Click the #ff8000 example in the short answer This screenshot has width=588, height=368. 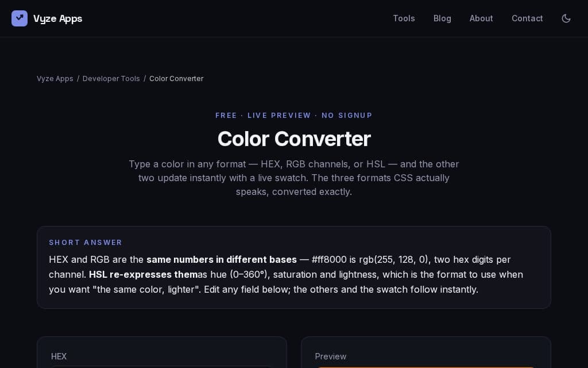point(329,259)
